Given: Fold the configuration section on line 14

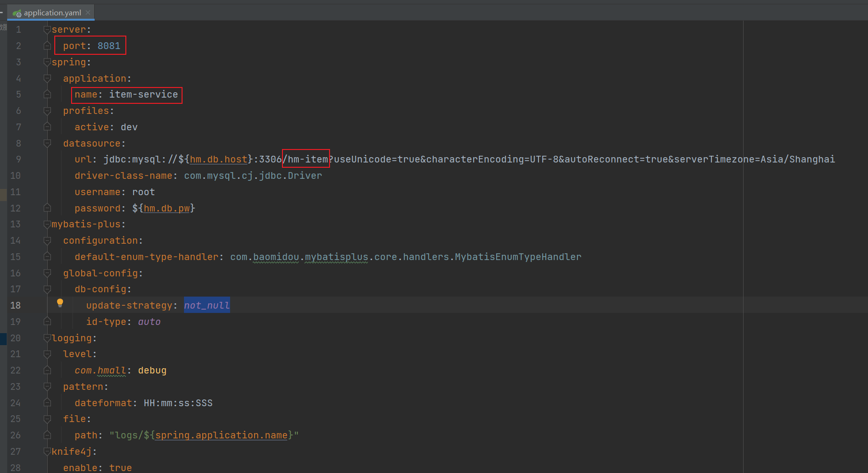Looking at the screenshot, I should (x=47, y=241).
